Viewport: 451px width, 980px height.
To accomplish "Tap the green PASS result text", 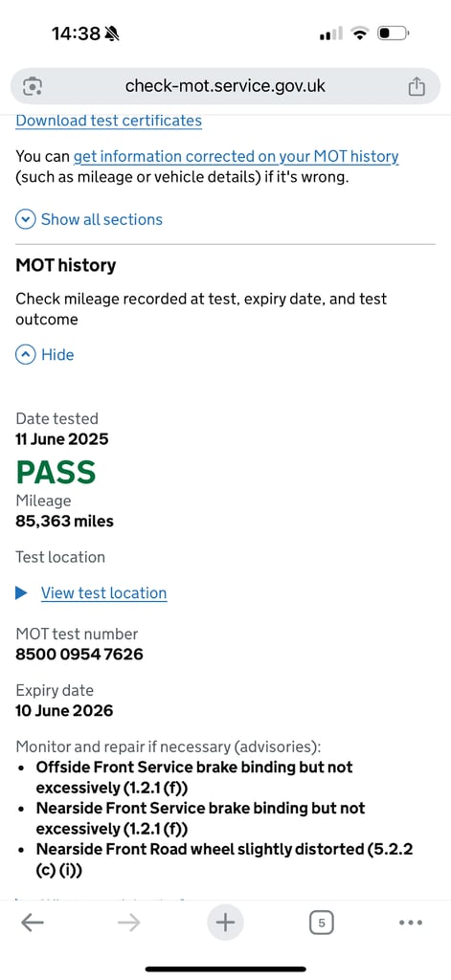I will tap(56, 473).
